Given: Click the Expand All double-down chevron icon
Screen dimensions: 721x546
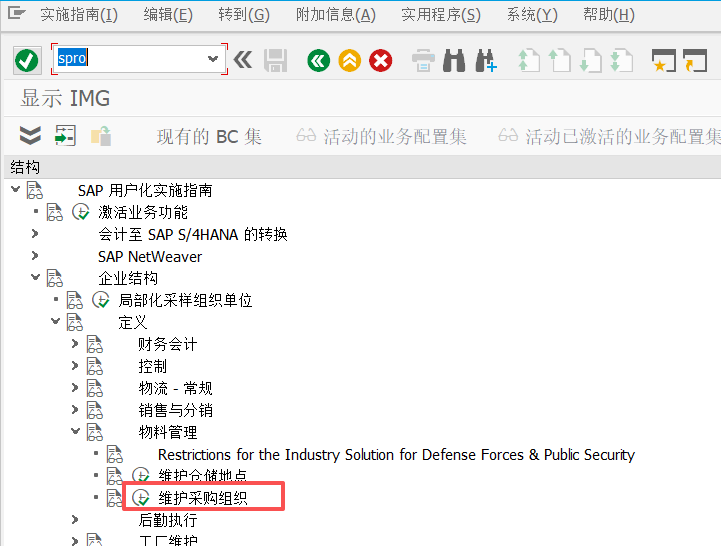Looking at the screenshot, I should pos(30,136).
